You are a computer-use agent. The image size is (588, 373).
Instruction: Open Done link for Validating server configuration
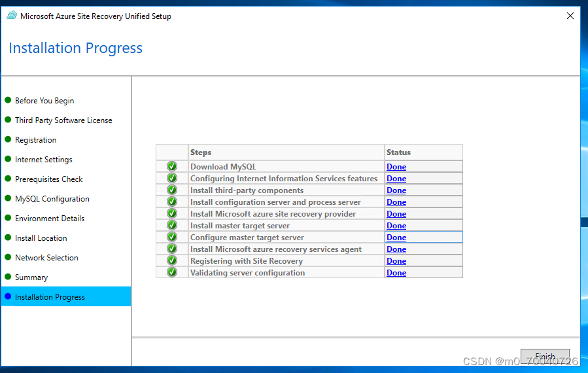396,273
